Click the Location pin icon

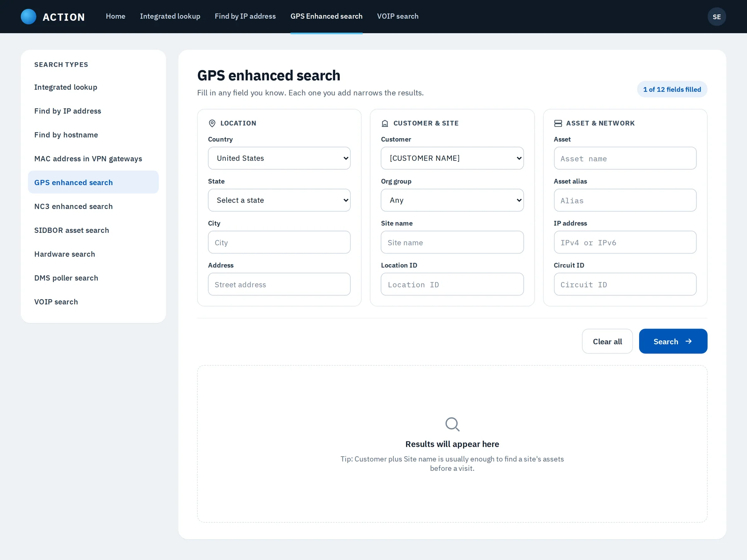(212, 123)
